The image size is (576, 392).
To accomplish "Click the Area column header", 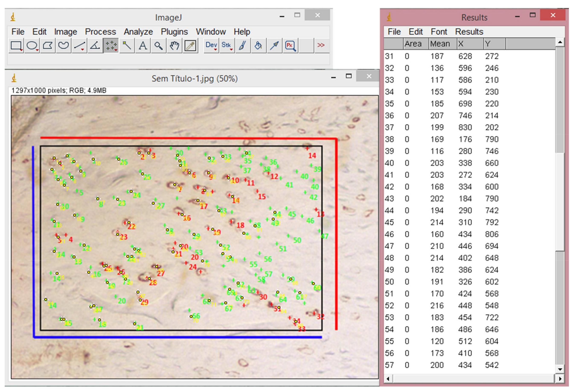I will click(413, 44).
